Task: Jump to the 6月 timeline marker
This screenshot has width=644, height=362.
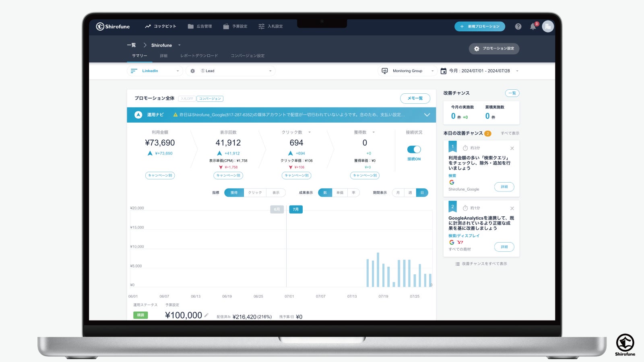Action: pyautogui.click(x=277, y=209)
